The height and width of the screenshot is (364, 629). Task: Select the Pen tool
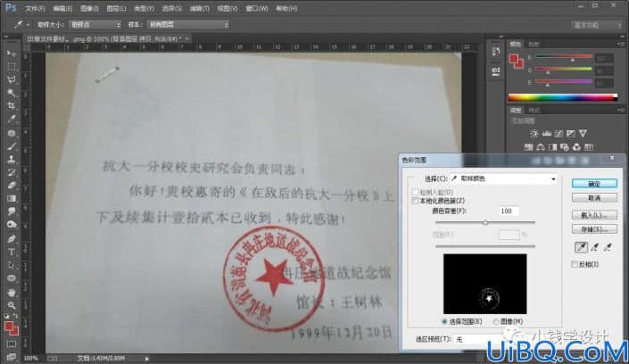[x=12, y=239]
